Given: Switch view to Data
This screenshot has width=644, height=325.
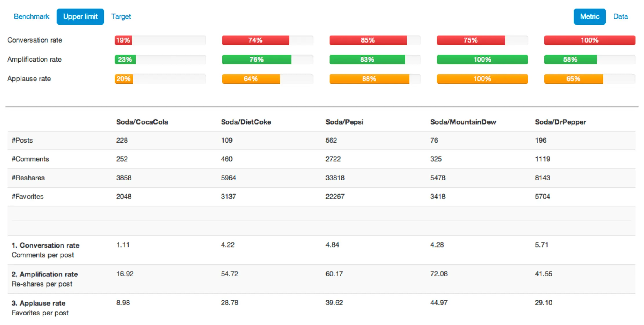Looking at the screenshot, I should click(620, 16).
